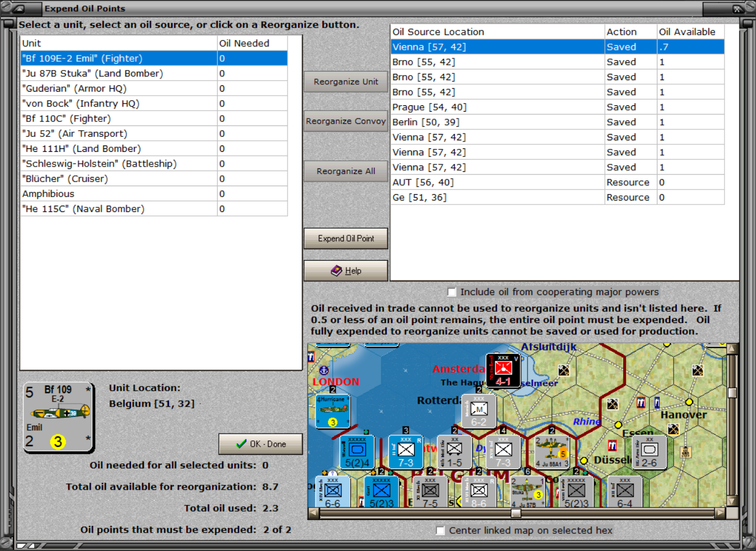Screen dimensions: 756x551
Task: Click the blue factory icon left of Hanover
Action: [657, 403]
